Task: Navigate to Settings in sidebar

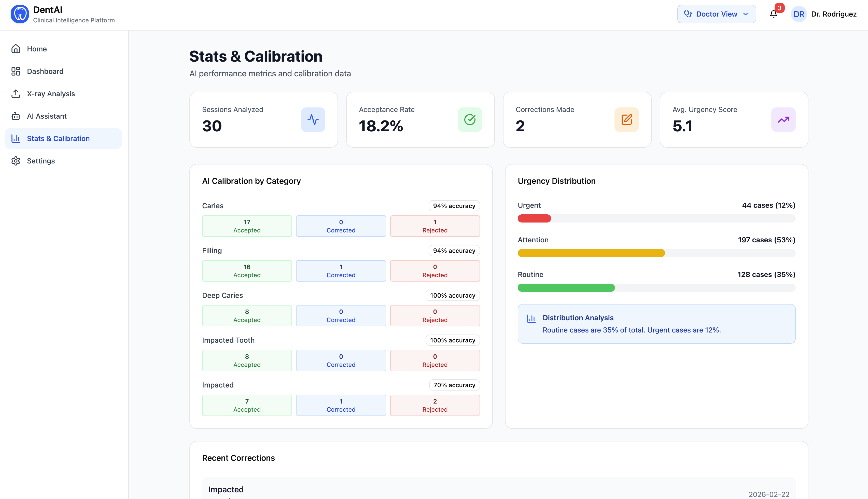Action: pyautogui.click(x=41, y=161)
